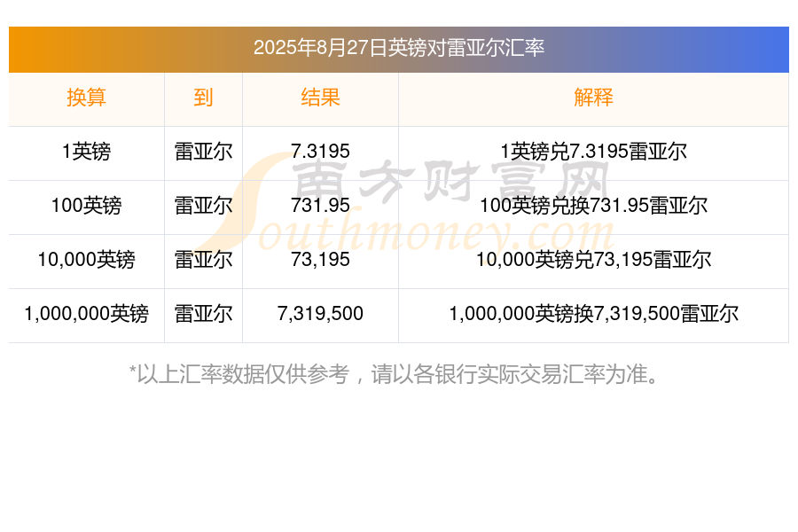Select the 7,319,500 result value
Image resolution: width=798 pixels, height=532 pixels.
320,314
